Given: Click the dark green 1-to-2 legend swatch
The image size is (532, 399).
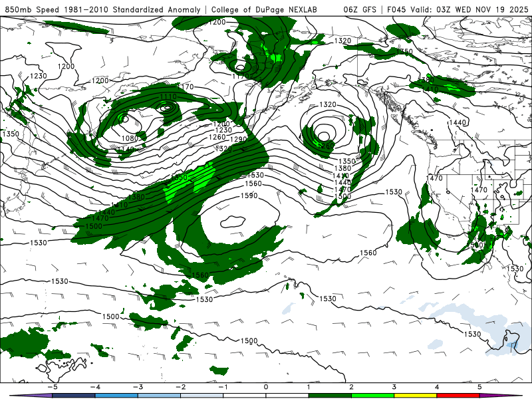Looking at the screenshot, I should (330, 396).
